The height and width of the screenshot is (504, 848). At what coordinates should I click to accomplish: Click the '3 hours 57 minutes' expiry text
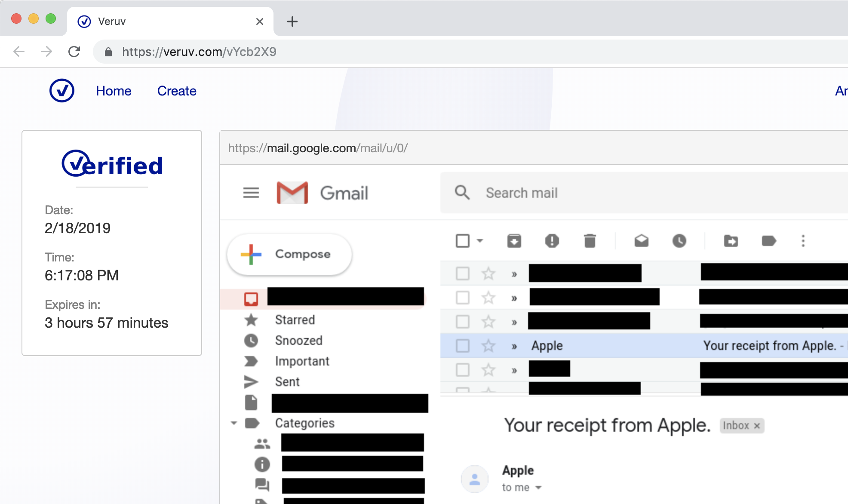106,323
